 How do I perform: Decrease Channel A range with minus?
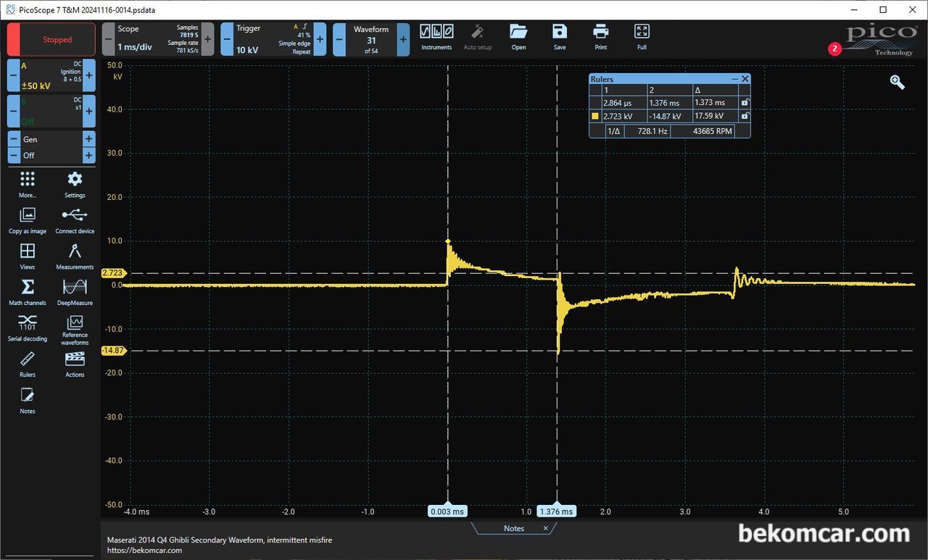coord(13,75)
